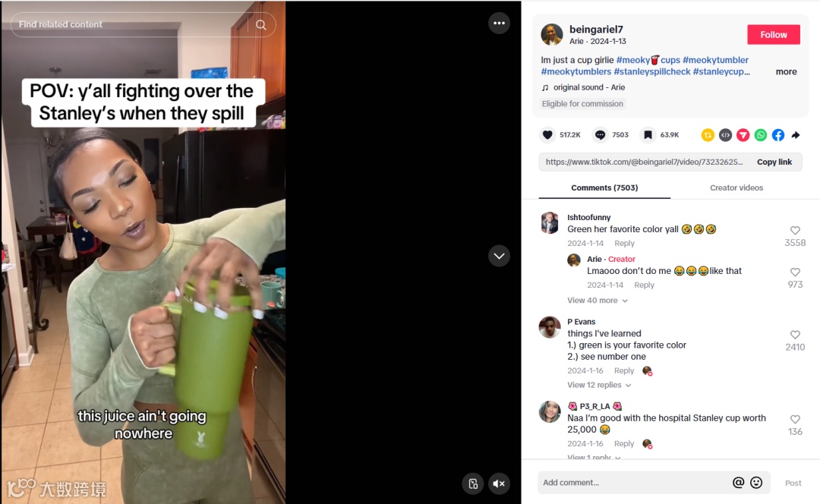Screen dimensions: 820x504
Task: Open three-dot video options menu
Action: tap(499, 23)
